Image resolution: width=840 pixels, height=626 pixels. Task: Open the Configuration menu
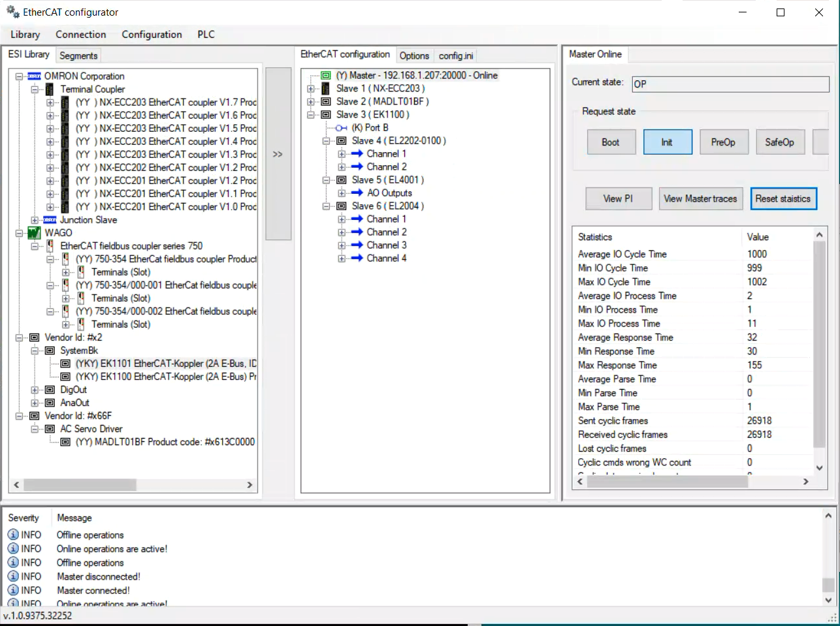[152, 35]
